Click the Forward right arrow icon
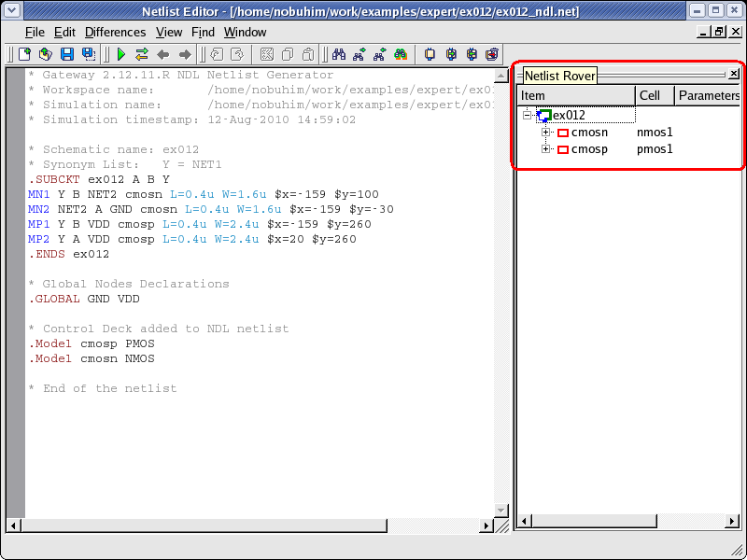 click(185, 54)
